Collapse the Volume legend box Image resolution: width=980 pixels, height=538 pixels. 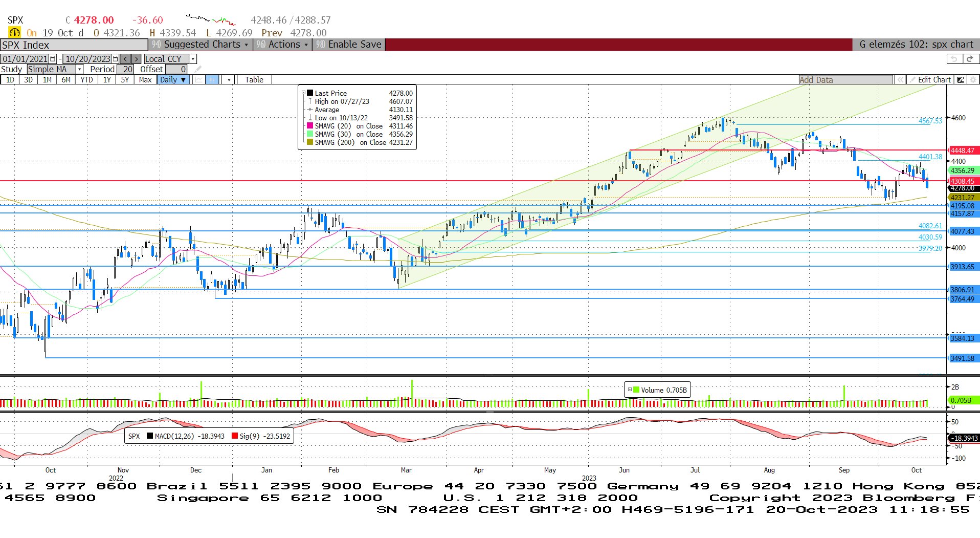click(x=630, y=390)
